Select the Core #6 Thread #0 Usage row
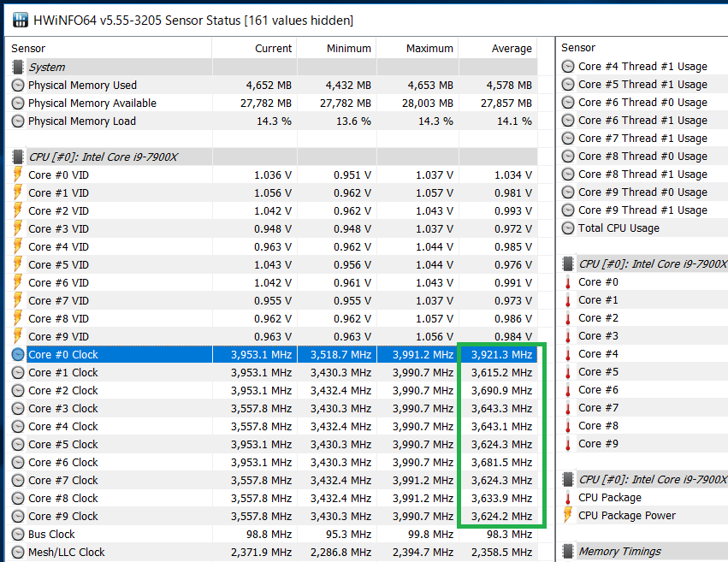 click(643, 102)
